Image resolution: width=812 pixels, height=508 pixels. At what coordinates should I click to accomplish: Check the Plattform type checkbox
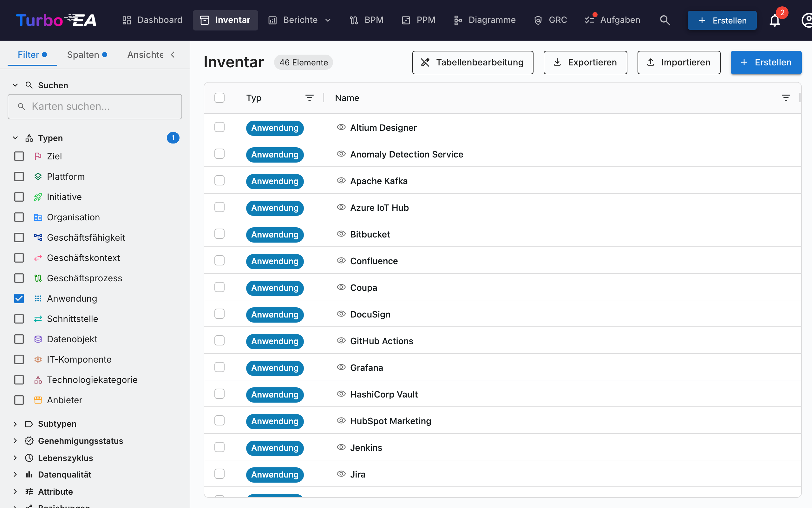click(x=19, y=177)
